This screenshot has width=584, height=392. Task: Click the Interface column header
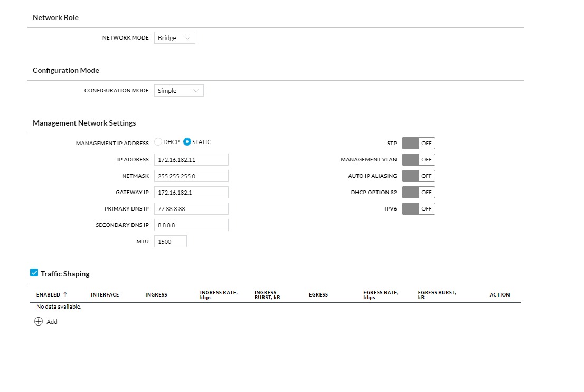tap(105, 295)
